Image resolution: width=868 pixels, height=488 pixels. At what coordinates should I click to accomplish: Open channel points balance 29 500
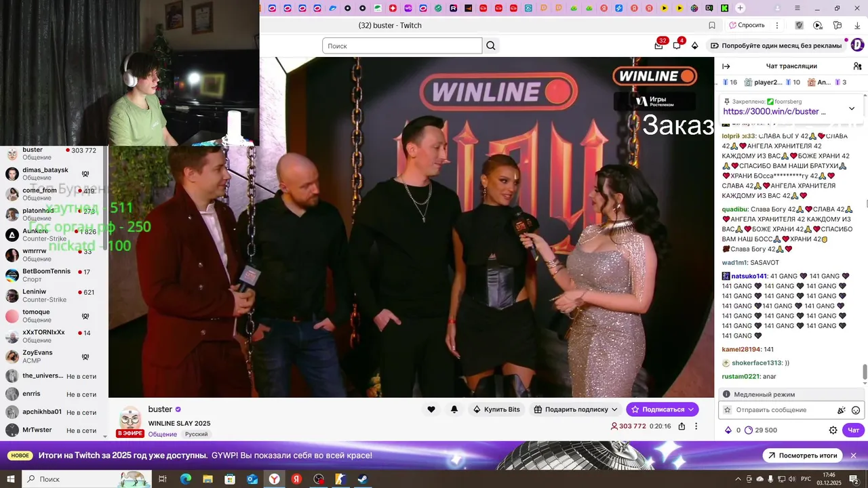(x=761, y=430)
